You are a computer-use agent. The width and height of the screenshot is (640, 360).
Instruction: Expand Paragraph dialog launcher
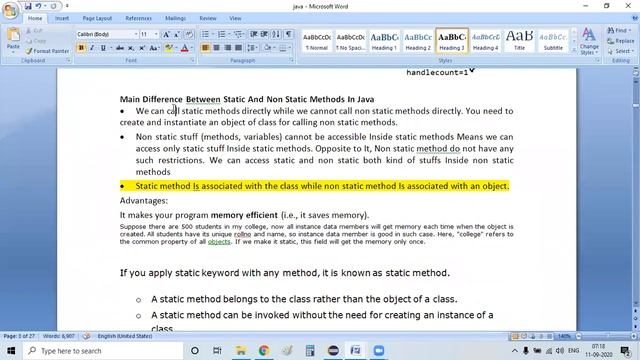291,60
